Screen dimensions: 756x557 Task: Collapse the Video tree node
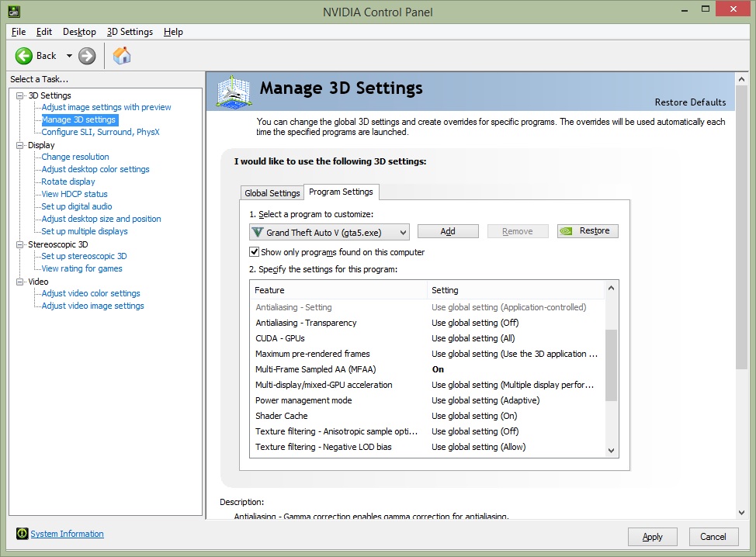point(19,282)
